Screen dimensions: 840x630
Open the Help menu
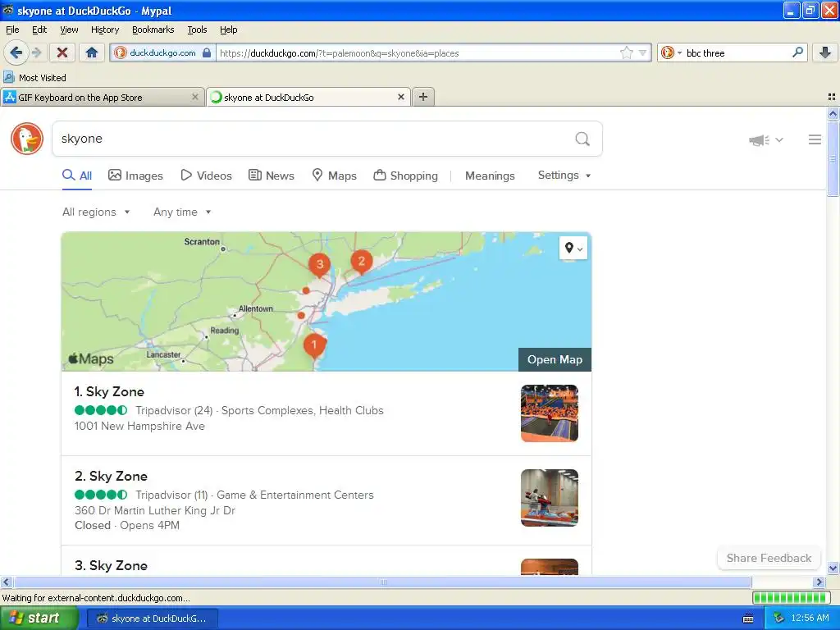[228, 30]
